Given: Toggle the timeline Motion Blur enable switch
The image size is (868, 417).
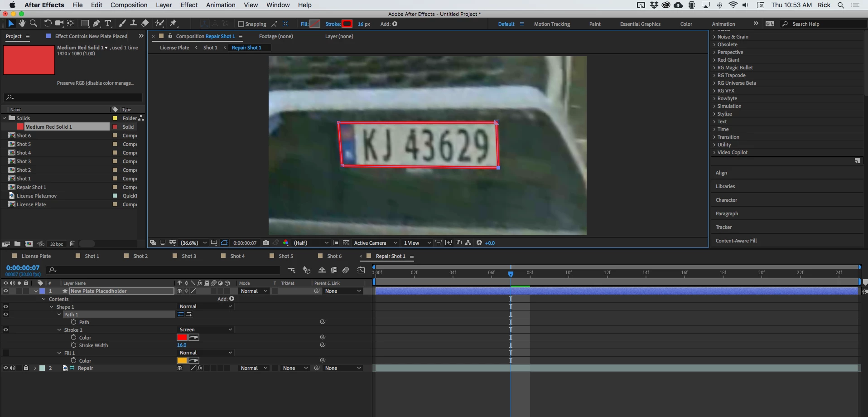Looking at the screenshot, I should (x=346, y=270).
